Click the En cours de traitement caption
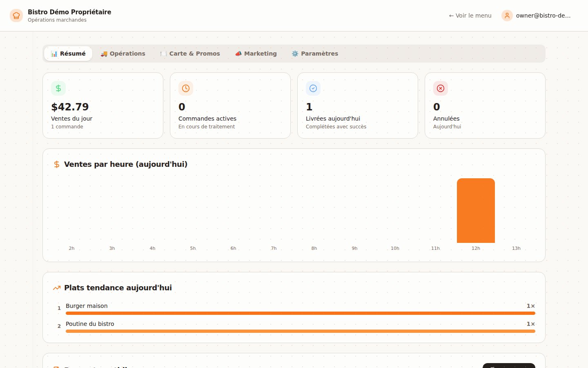Viewport: 588px width, 368px height. point(207,127)
